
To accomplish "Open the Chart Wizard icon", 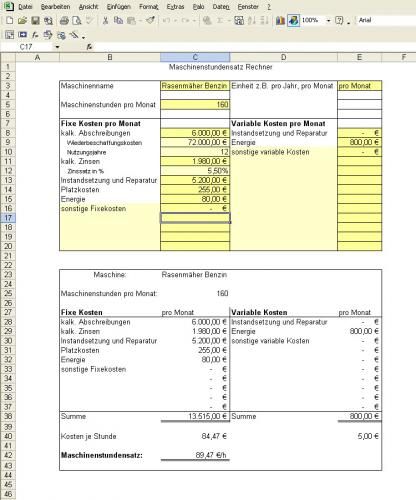I will coord(280,21).
